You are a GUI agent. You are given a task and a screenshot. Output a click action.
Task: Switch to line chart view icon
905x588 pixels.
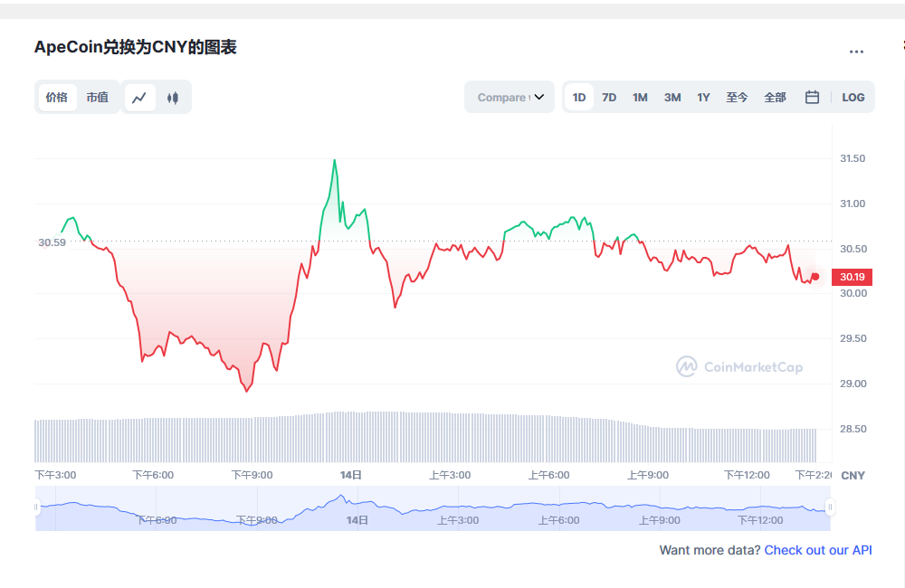(139, 98)
